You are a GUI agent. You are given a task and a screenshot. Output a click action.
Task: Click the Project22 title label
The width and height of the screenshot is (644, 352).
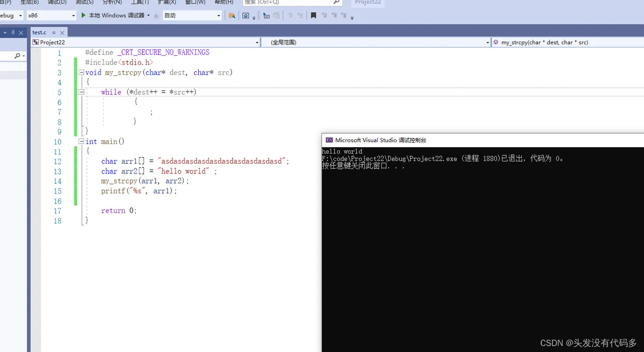point(368,2)
